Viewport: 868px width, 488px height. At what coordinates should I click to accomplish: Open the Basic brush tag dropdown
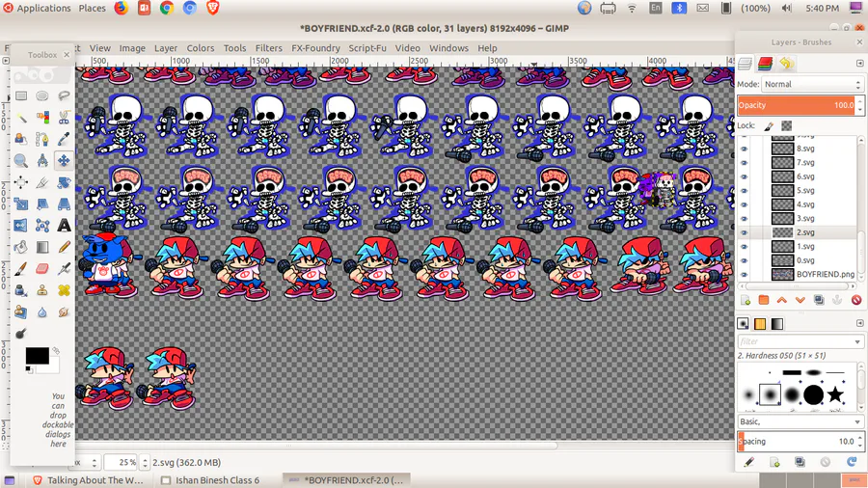click(x=800, y=421)
